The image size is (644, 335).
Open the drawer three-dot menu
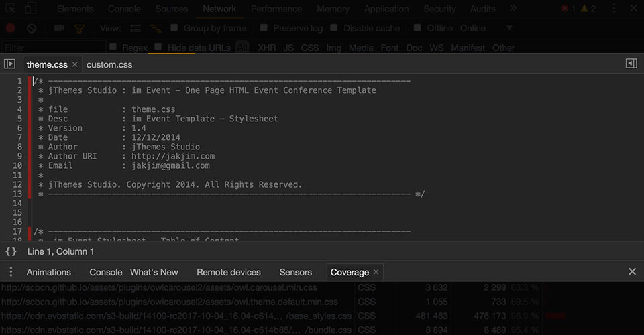pyautogui.click(x=11, y=272)
